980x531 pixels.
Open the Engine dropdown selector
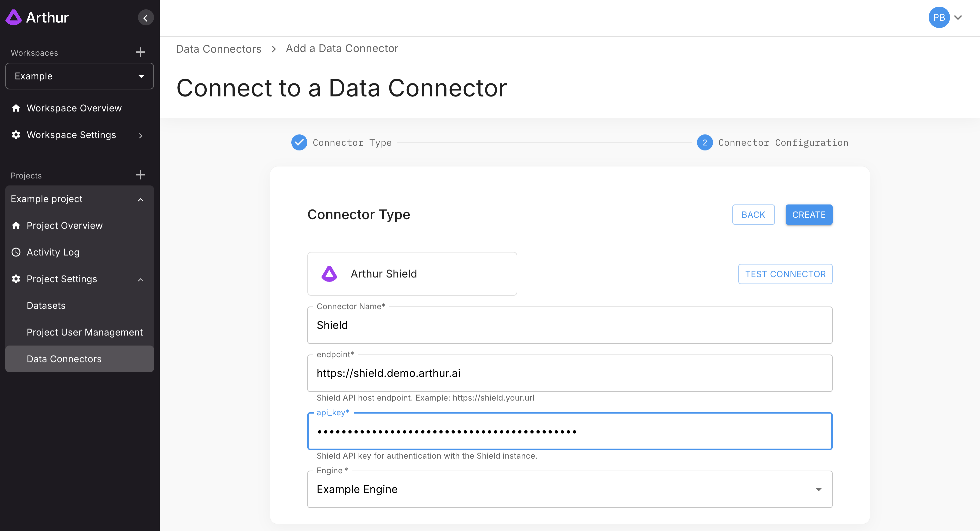point(570,489)
